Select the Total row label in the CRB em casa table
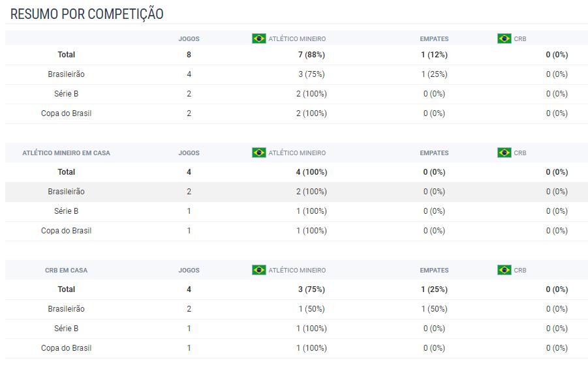This screenshot has width=588, height=384. coord(66,289)
